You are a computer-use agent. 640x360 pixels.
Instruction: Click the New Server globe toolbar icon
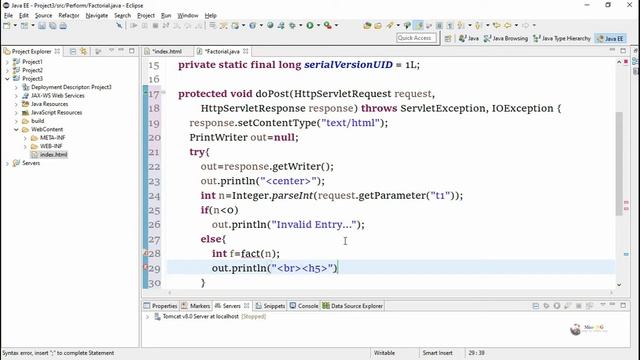(270, 25)
